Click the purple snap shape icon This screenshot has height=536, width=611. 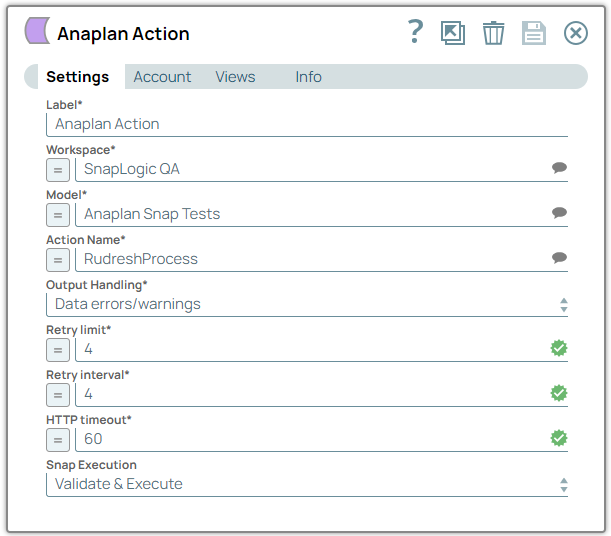(37, 30)
